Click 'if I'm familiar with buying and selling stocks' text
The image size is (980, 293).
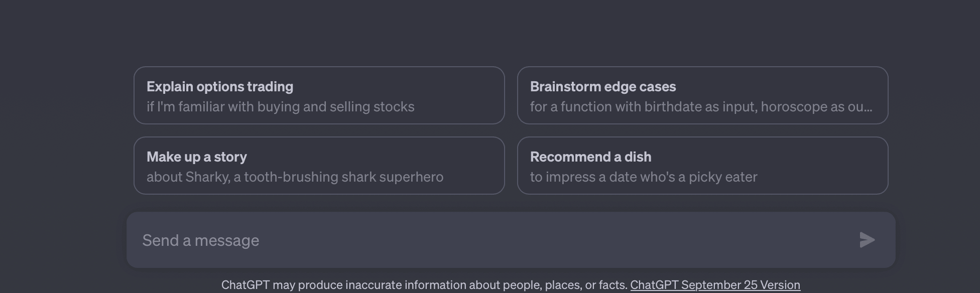[x=281, y=107]
